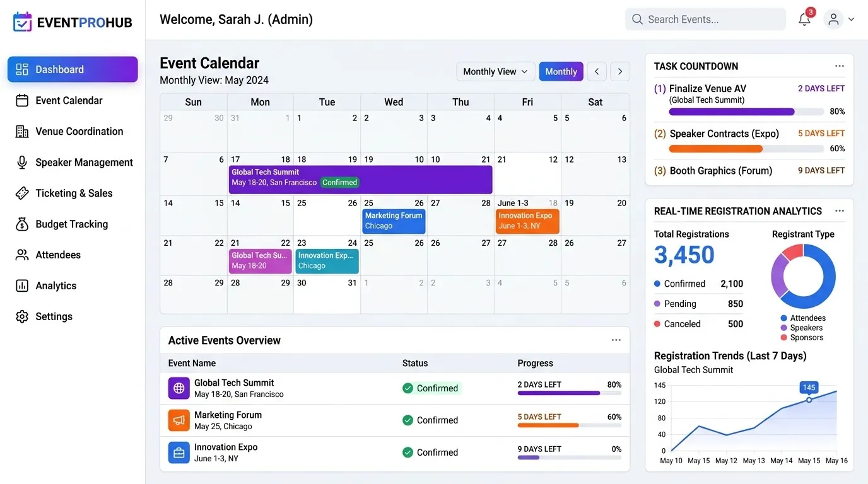Click the Budget Tracking money bag icon
The image size is (868, 484).
(x=22, y=224)
